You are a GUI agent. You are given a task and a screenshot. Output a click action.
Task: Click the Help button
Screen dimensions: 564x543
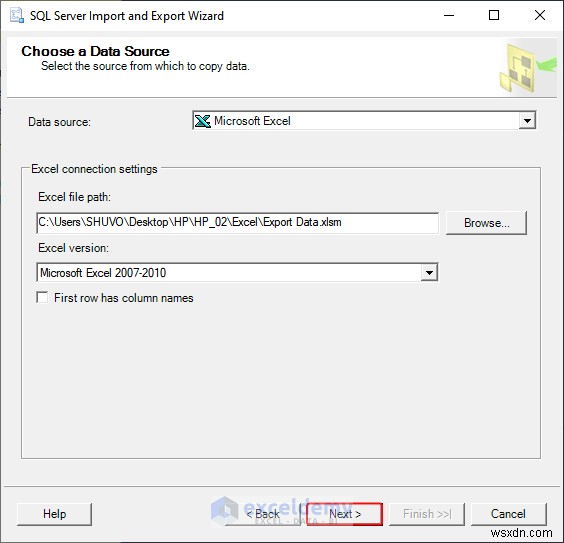click(x=54, y=514)
